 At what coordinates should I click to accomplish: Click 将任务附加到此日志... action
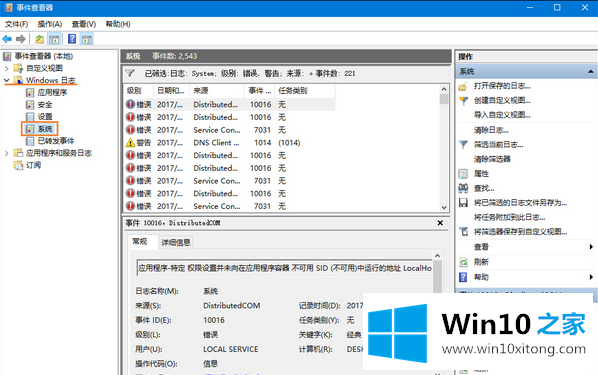pyautogui.click(x=509, y=217)
